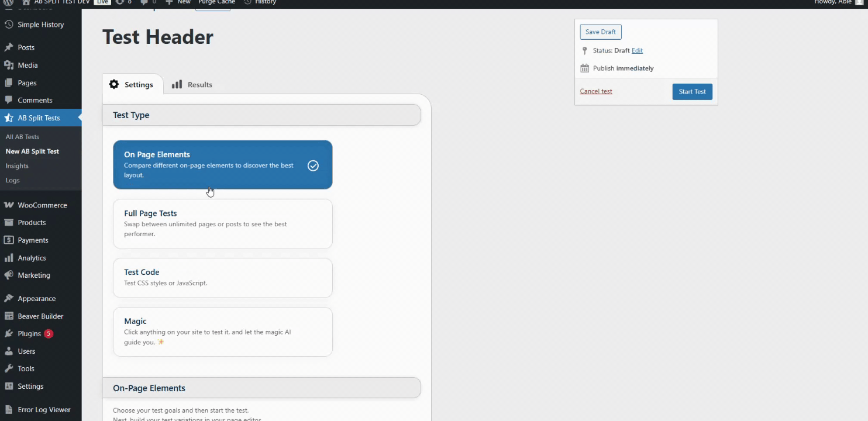Click the Appearance paintbrush icon
The height and width of the screenshot is (421, 868).
pyautogui.click(x=9, y=298)
